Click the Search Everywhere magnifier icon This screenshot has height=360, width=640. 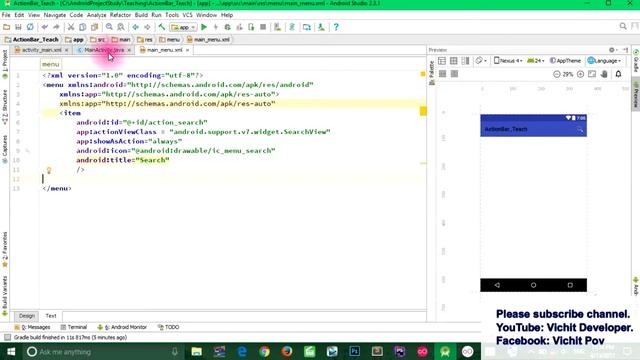click(623, 26)
